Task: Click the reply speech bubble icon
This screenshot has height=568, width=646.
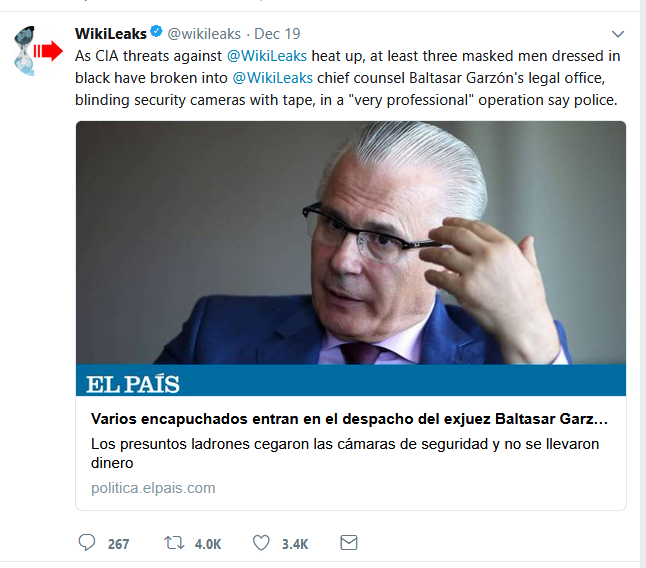Action: (87, 542)
